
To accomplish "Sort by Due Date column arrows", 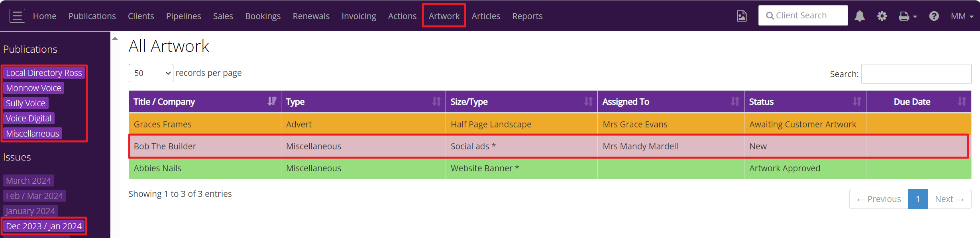I will (x=962, y=101).
